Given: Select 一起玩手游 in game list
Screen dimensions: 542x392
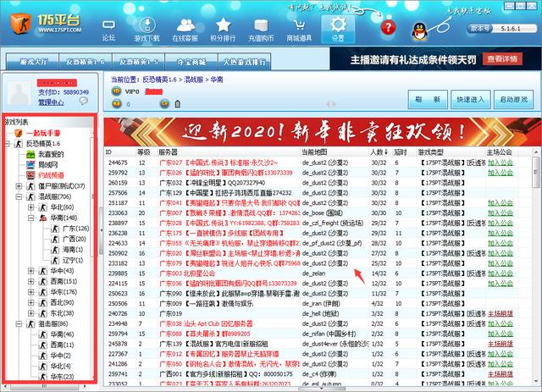Looking at the screenshot, I should (43, 133).
